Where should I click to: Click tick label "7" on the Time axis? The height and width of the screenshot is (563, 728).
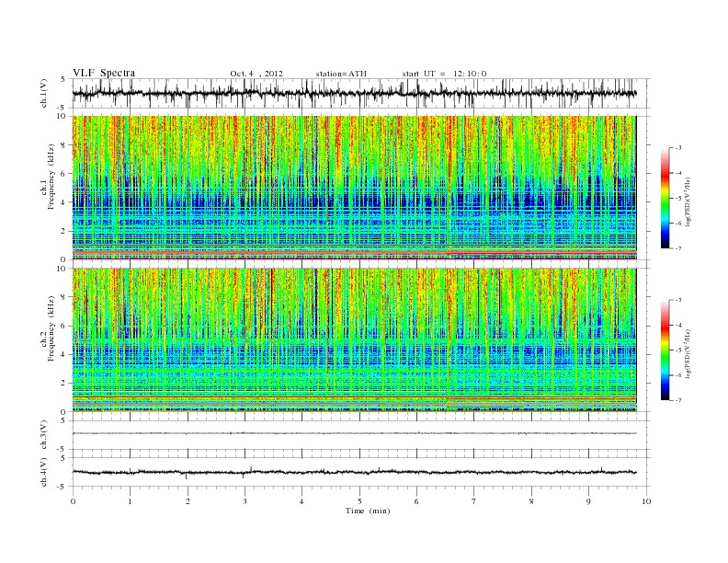click(474, 501)
